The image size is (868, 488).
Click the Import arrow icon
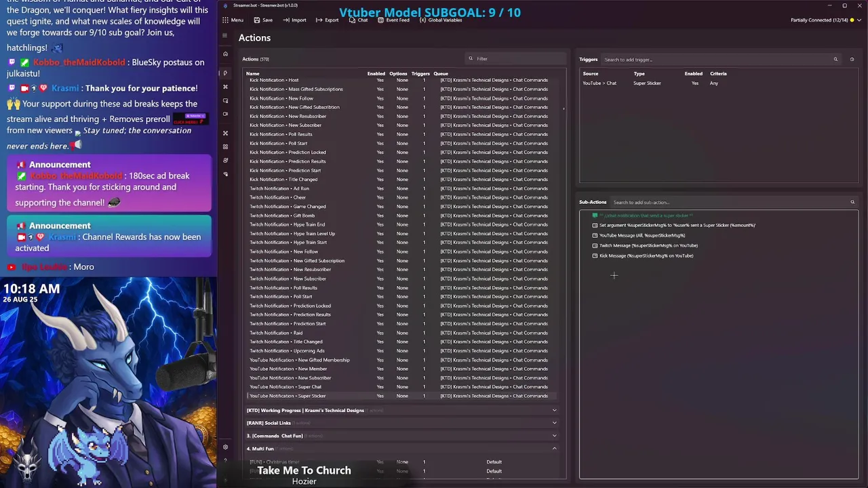[287, 20]
